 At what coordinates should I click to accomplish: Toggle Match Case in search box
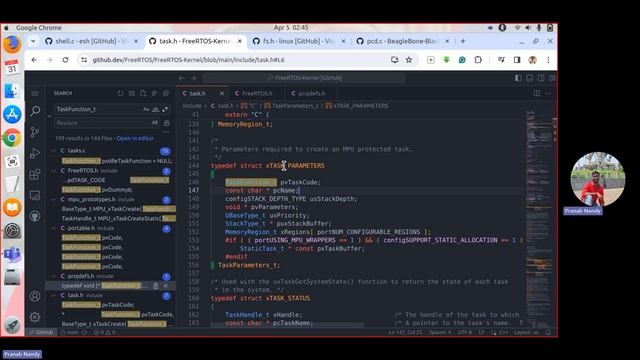[146, 109]
